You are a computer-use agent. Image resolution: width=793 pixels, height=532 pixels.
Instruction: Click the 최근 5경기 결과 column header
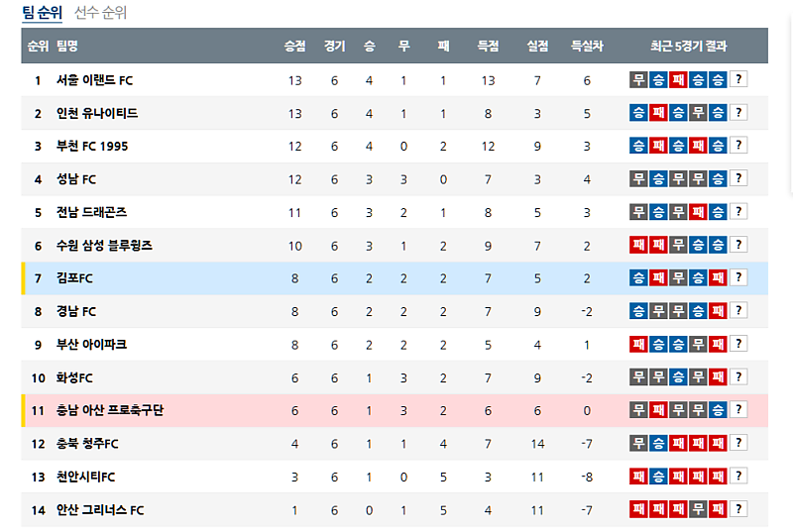[688, 46]
